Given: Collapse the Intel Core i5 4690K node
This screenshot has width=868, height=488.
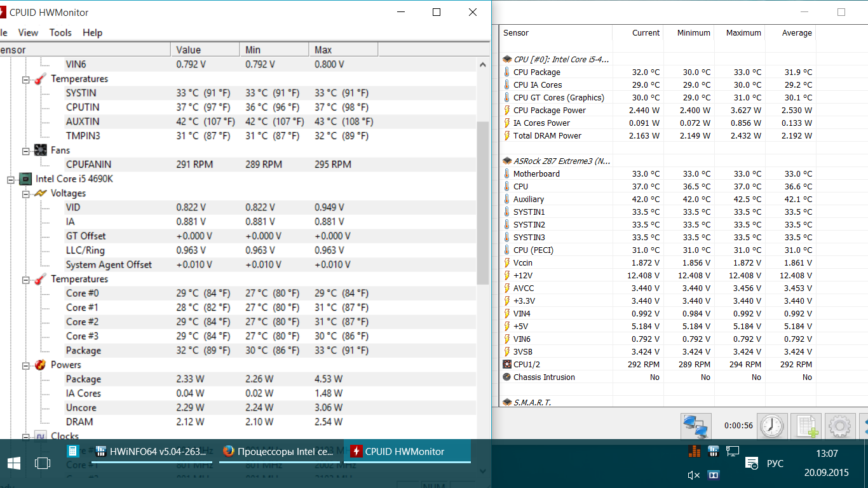Looking at the screenshot, I should (x=11, y=179).
